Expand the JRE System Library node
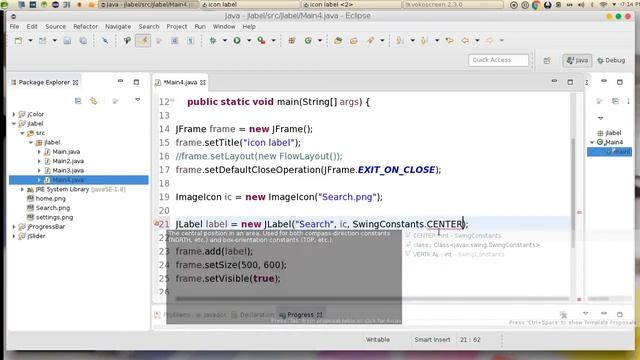This screenshot has width=640, height=360. 22,189
